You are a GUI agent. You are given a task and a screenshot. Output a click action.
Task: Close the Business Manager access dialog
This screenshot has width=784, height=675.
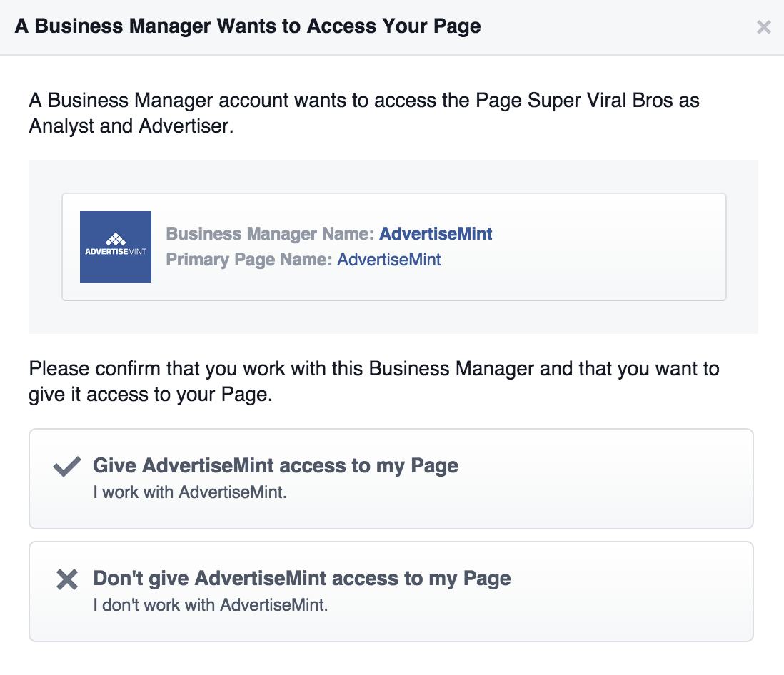coord(763,27)
